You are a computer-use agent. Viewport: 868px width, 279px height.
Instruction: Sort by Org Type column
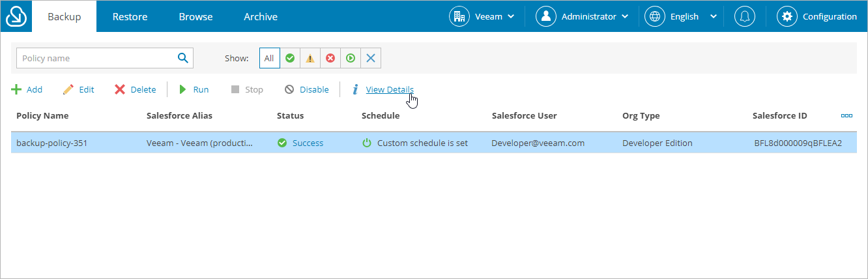(641, 116)
